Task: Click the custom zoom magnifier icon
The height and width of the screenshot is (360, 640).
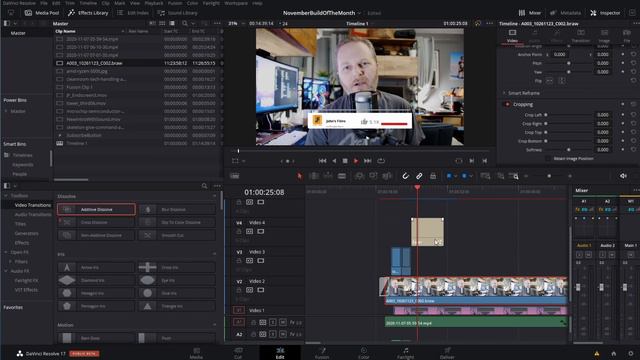Action: 514,176
